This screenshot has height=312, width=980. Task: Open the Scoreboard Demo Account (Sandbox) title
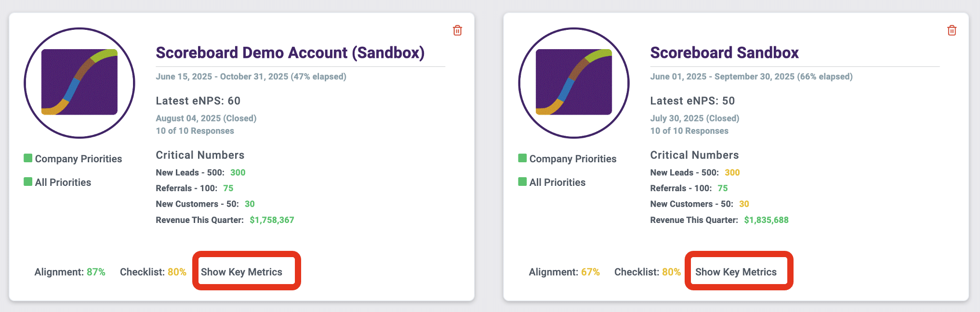(290, 52)
